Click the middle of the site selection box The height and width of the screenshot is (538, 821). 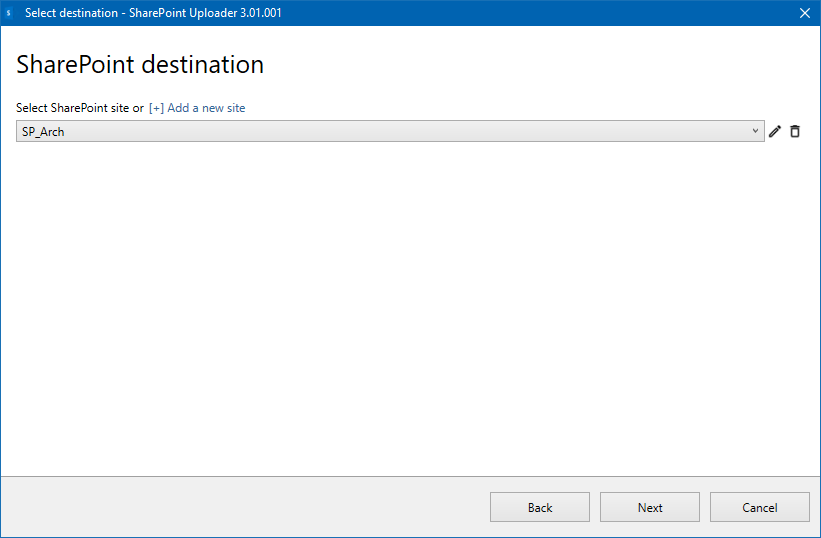click(x=390, y=131)
